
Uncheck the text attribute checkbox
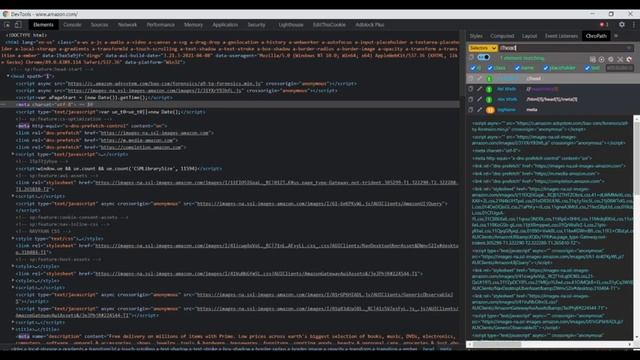(x=587, y=68)
